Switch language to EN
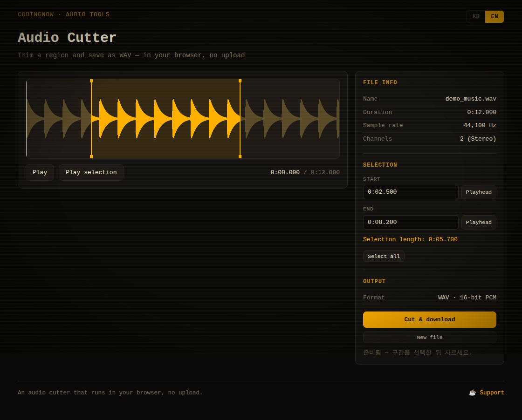The image size is (522, 420). tap(495, 17)
